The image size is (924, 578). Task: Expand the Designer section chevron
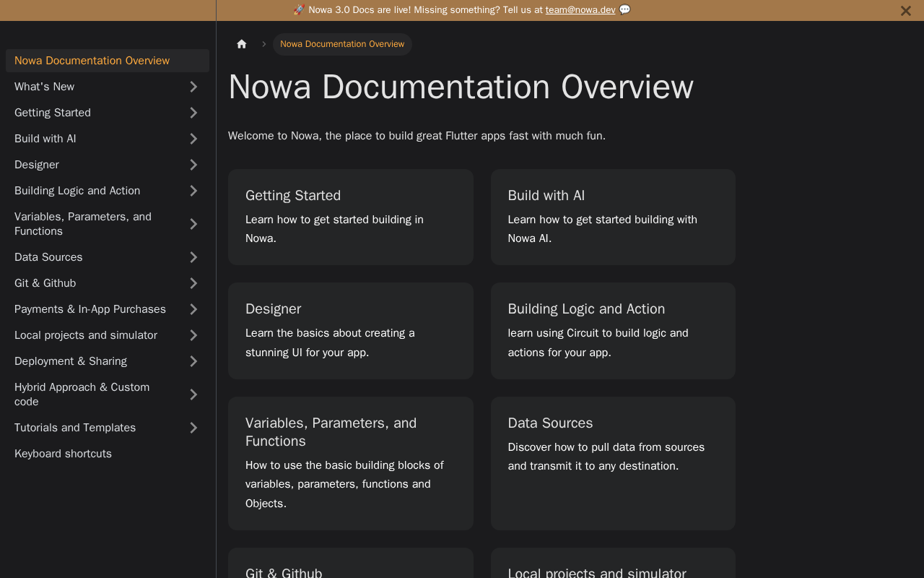(x=193, y=165)
